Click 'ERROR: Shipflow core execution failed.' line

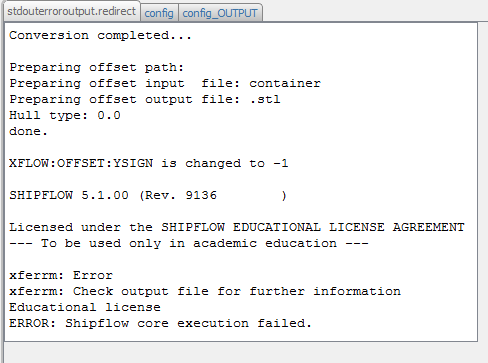(x=160, y=323)
